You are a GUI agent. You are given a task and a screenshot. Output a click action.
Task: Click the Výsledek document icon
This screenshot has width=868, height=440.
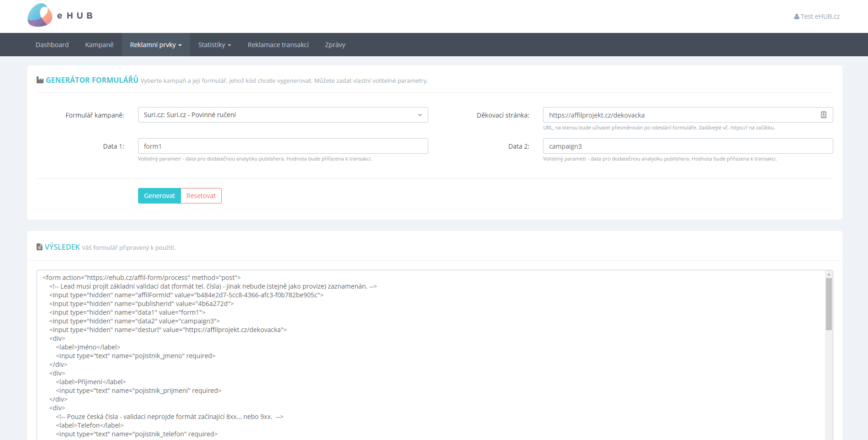coord(39,247)
